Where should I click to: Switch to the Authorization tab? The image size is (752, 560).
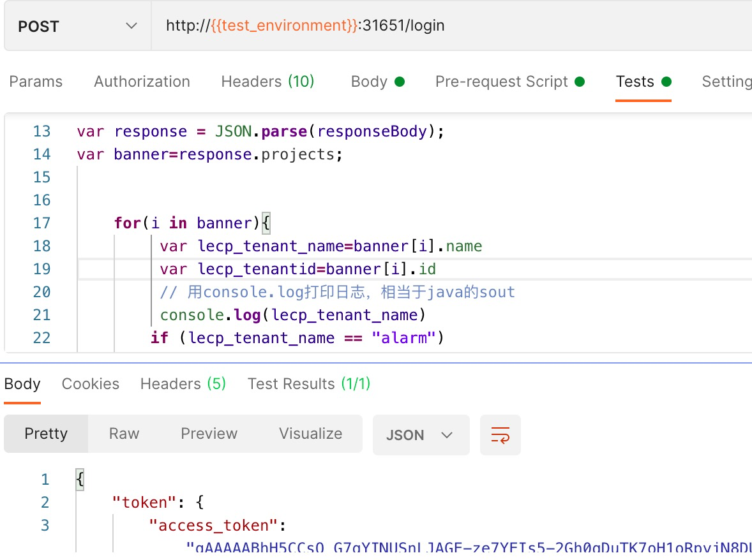142,82
